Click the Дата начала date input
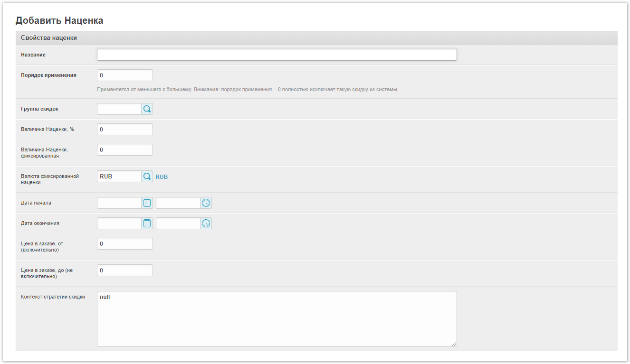Viewport: 630px width, 364px height. (119, 203)
